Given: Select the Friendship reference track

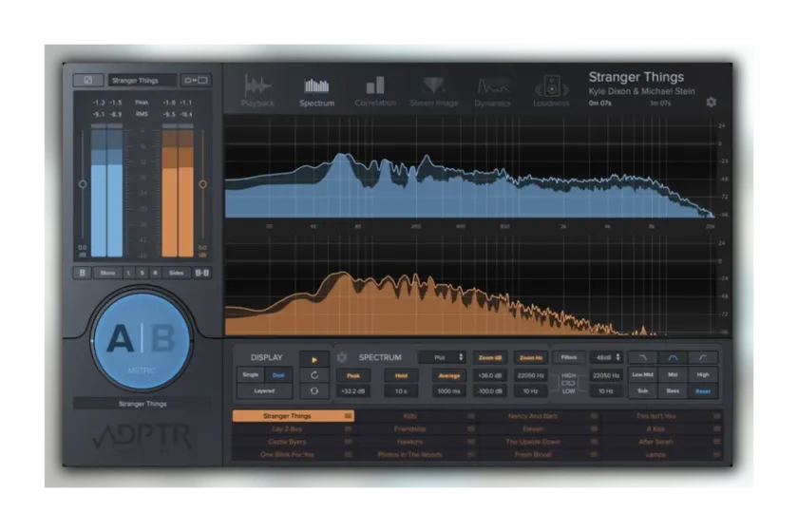Looking at the screenshot, I should [416, 428].
